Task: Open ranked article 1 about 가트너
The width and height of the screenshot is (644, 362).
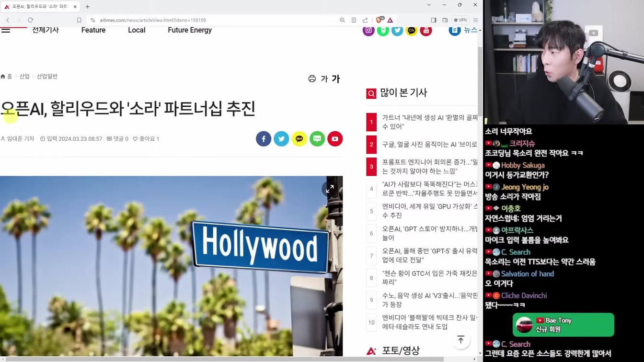Action: pyautogui.click(x=430, y=122)
